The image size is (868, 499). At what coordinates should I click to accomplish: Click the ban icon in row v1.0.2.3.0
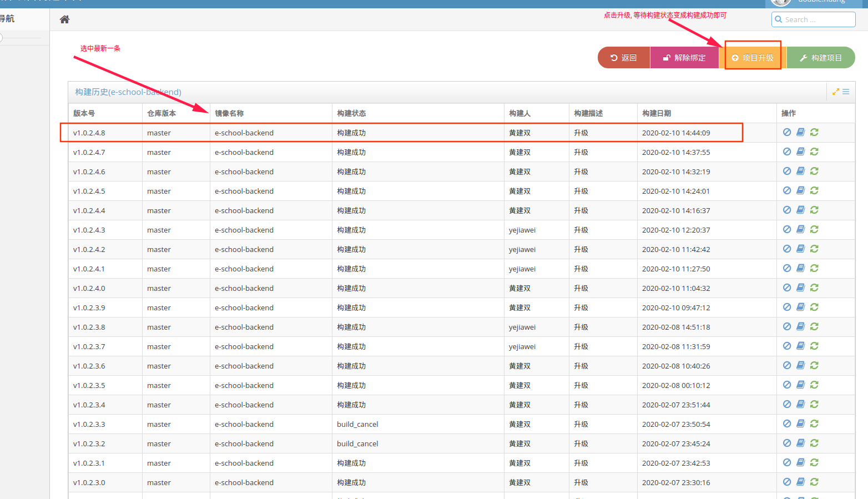pos(787,482)
